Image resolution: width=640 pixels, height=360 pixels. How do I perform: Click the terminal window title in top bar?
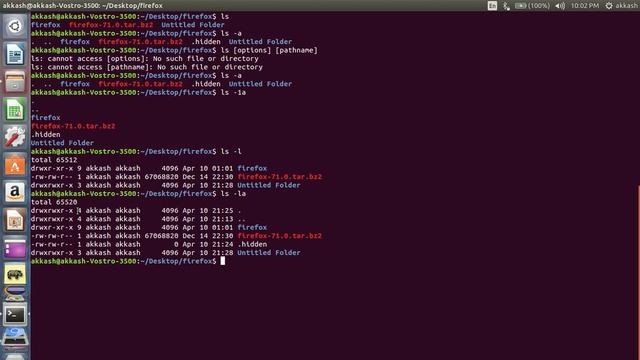tap(82, 6)
